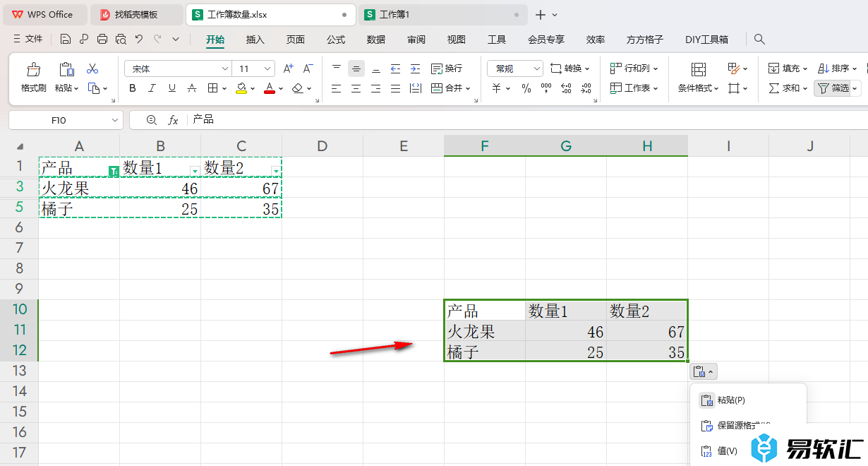Click the Paste (粘贴) clipboard icon in ribbon
This screenshot has width=868, height=466.
coord(66,69)
